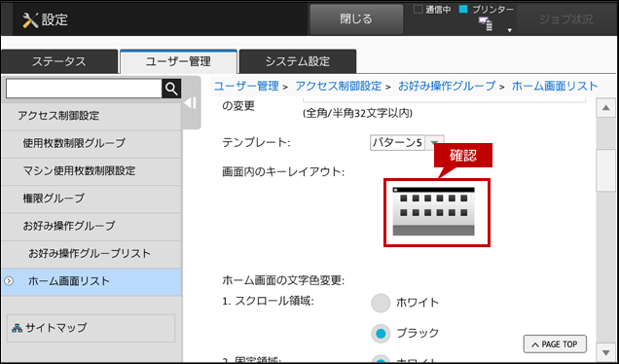Select お好み操作グループ sidebar item
Screen dimensions: 619x364
(x=91, y=226)
